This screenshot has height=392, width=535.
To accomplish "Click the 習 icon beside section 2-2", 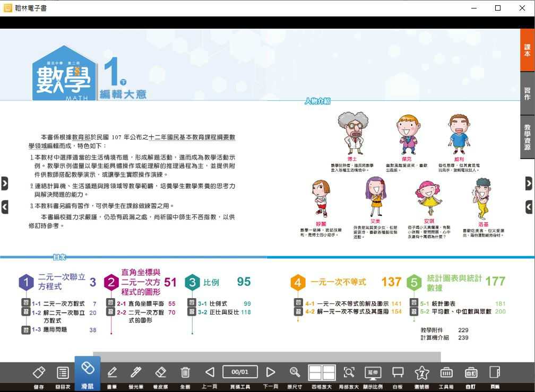I will pyautogui.click(x=110, y=311).
